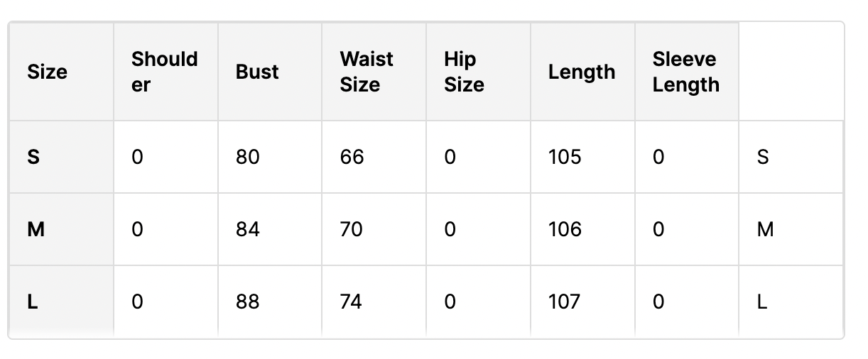Select the Waist Size header cell
This screenshot has width=868, height=359.
(374, 72)
